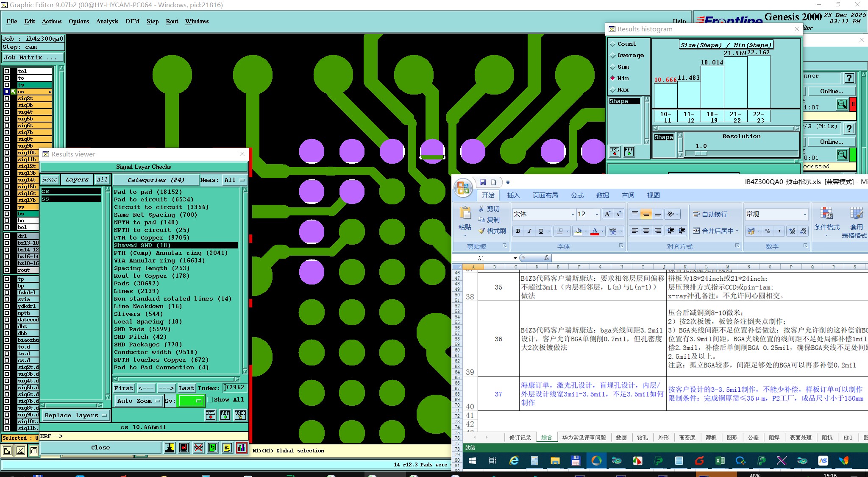Click the magnifier icon beside Online button

pos(842,104)
